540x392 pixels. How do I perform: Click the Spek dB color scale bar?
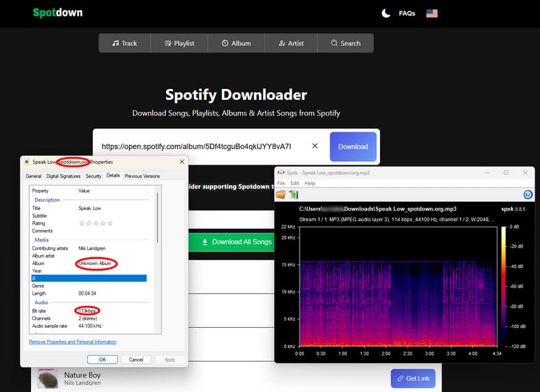pyautogui.click(x=504, y=286)
